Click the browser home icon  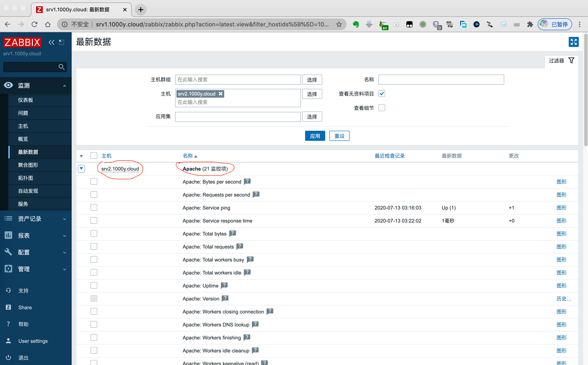48,24
